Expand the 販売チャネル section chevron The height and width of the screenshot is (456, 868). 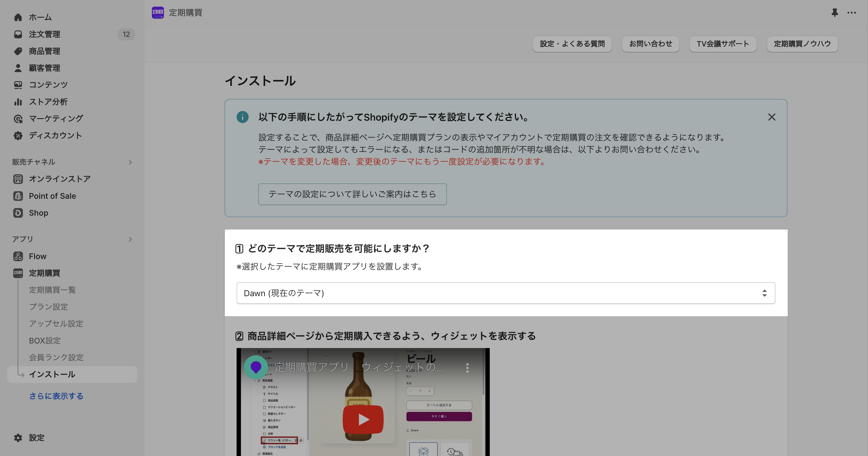click(130, 162)
